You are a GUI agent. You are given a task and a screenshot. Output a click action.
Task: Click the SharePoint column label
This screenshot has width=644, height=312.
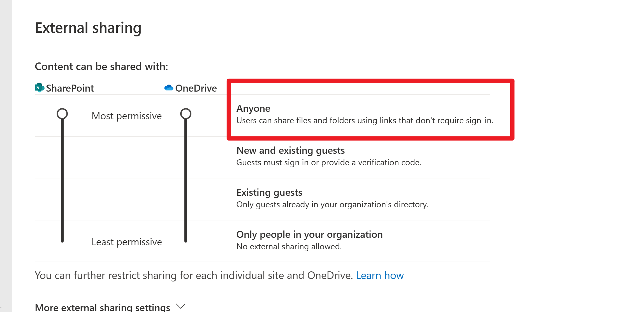pyautogui.click(x=70, y=88)
